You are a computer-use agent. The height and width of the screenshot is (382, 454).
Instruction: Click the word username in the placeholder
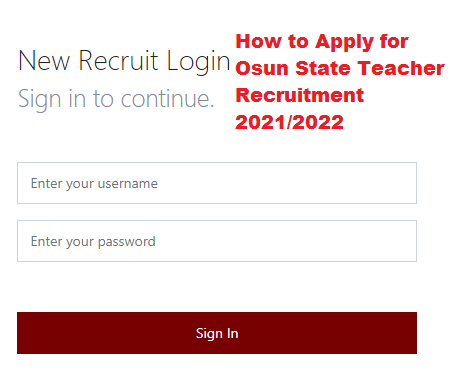click(x=128, y=183)
